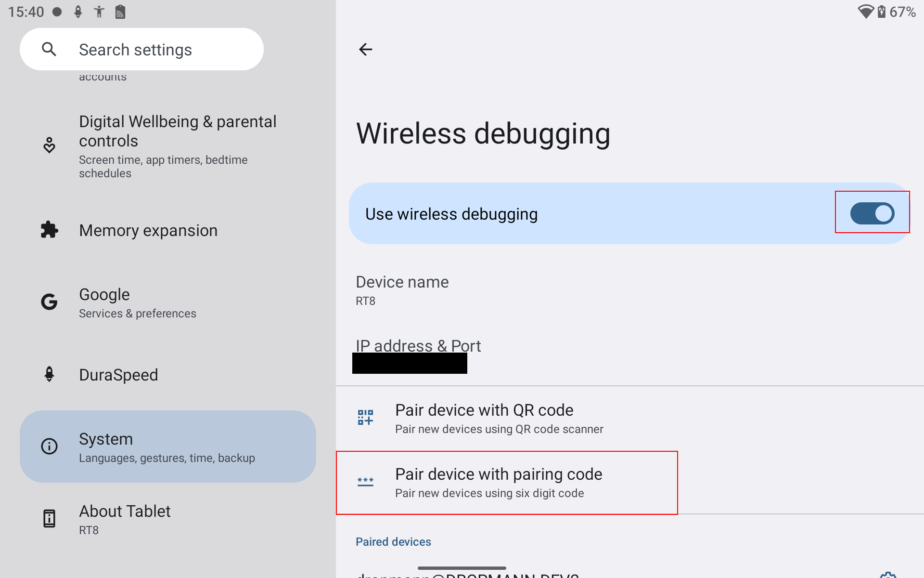Turn off the wireless debugging switch

tap(872, 213)
